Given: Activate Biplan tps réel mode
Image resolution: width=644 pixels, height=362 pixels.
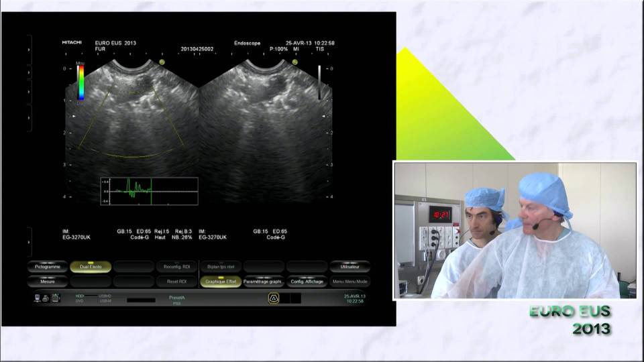Looking at the screenshot, I should pyautogui.click(x=221, y=267).
